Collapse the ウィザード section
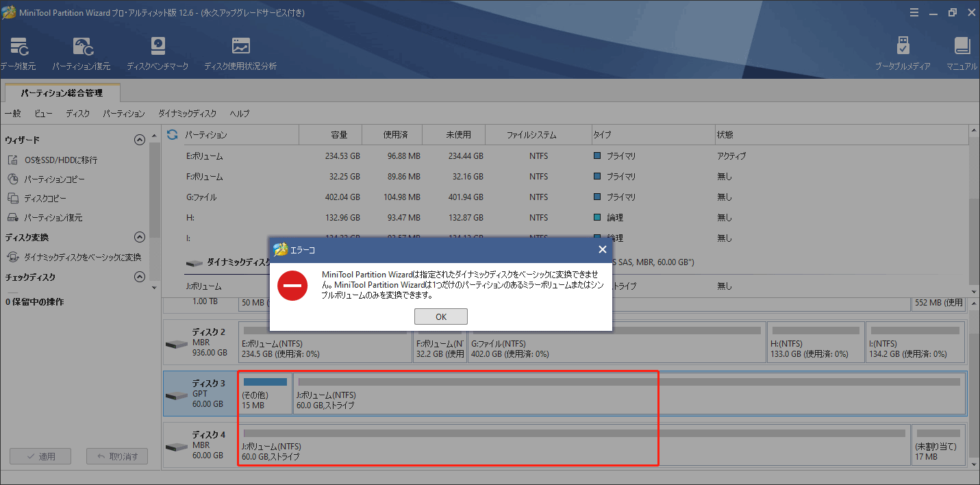 pos(140,140)
